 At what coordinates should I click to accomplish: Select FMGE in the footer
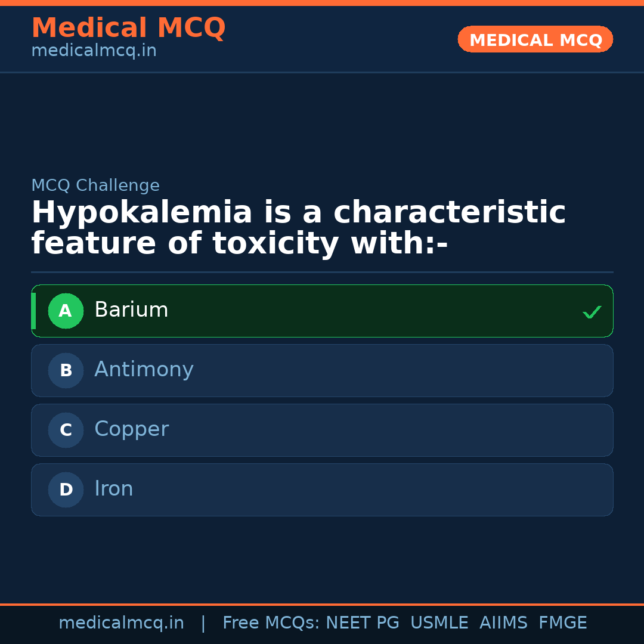(562, 623)
